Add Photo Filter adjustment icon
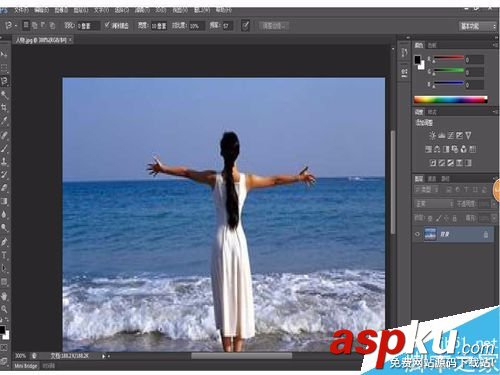This screenshot has height=375, width=500. pyautogui.click(x=455, y=149)
